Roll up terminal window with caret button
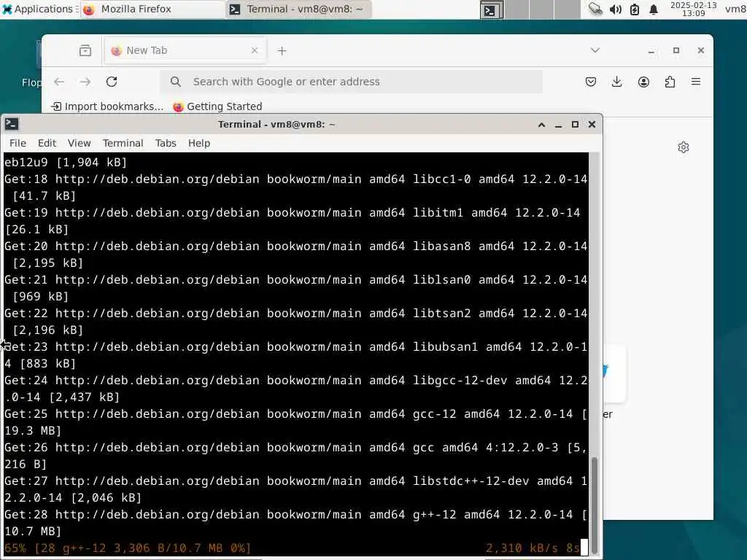The image size is (747, 560). click(x=542, y=125)
